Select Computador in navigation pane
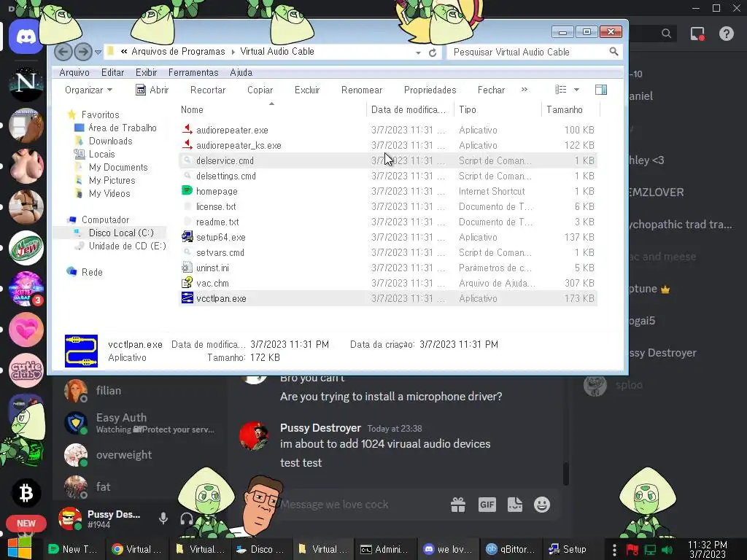The height and width of the screenshot is (560, 747). tap(105, 219)
